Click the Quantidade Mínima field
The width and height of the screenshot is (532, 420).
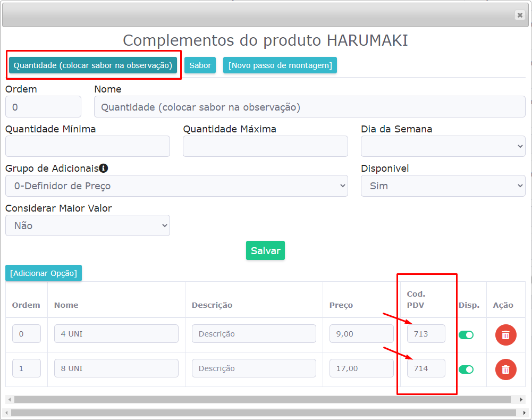pos(88,146)
